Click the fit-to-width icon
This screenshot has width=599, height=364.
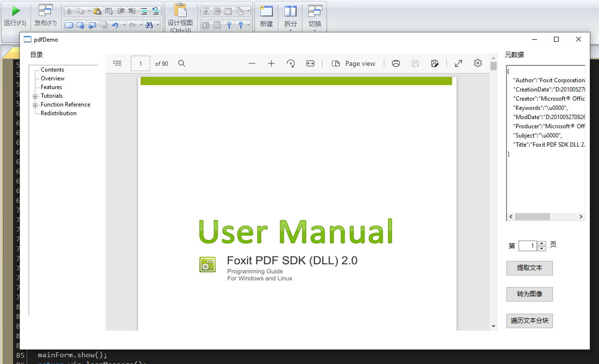311,63
